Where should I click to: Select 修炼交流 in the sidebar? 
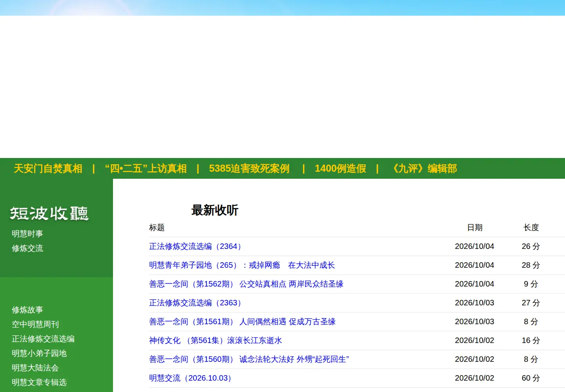coord(27,248)
